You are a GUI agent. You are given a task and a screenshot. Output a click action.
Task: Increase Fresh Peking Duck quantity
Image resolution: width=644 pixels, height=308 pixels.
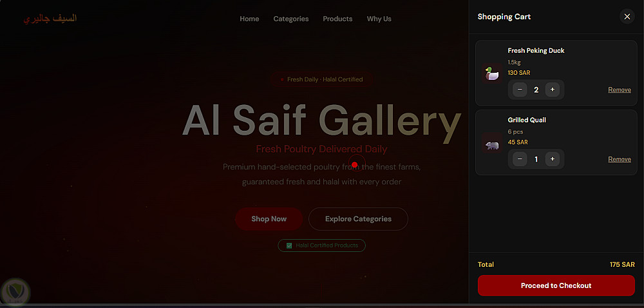click(x=553, y=90)
